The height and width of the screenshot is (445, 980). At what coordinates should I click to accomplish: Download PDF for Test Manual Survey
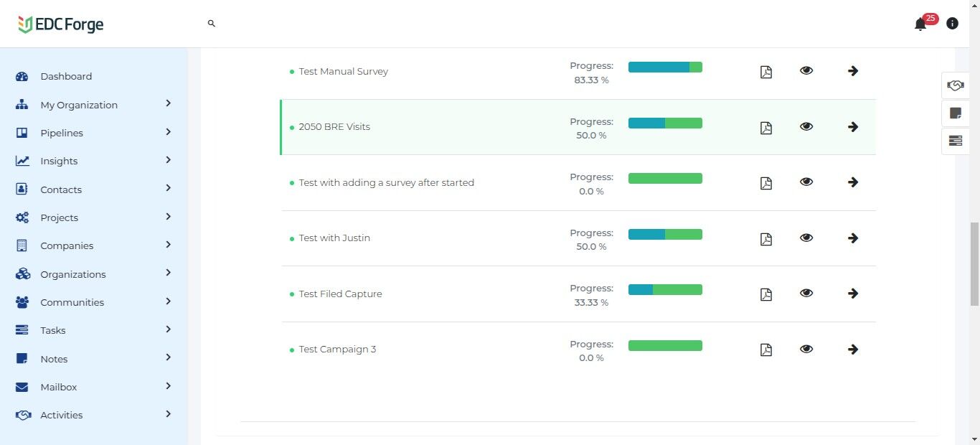point(766,72)
